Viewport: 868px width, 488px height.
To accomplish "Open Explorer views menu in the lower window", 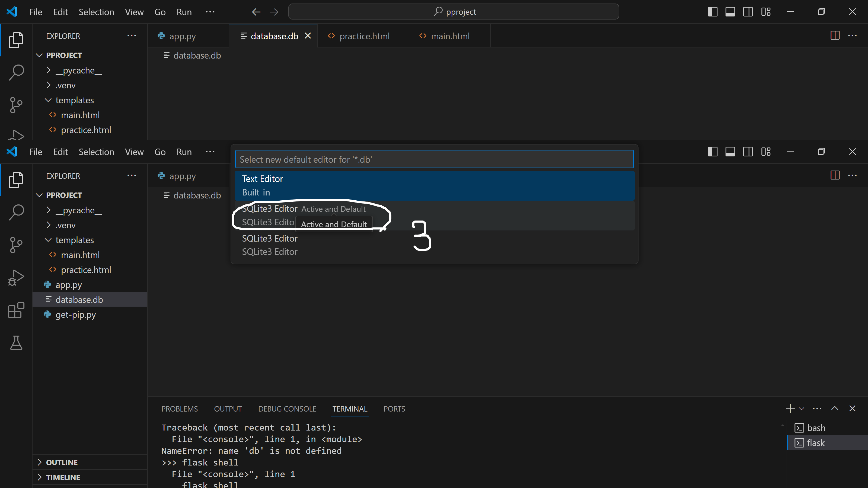I will (x=131, y=175).
